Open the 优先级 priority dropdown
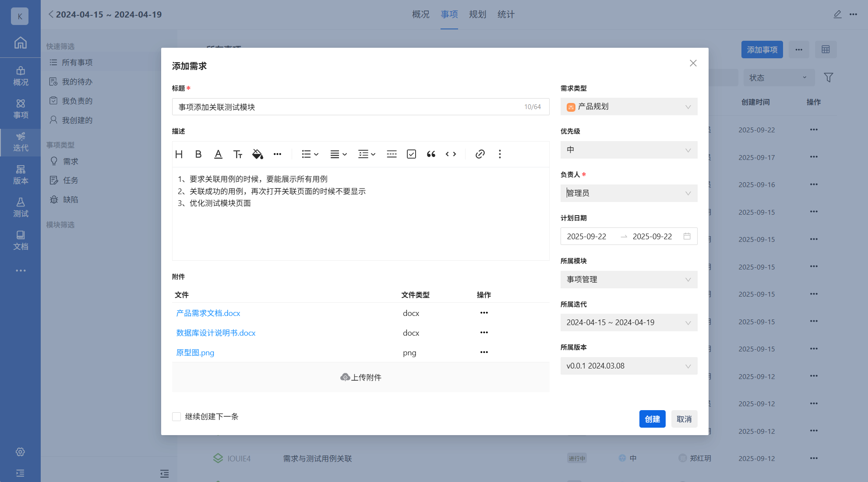This screenshot has width=868, height=482. 628,150
